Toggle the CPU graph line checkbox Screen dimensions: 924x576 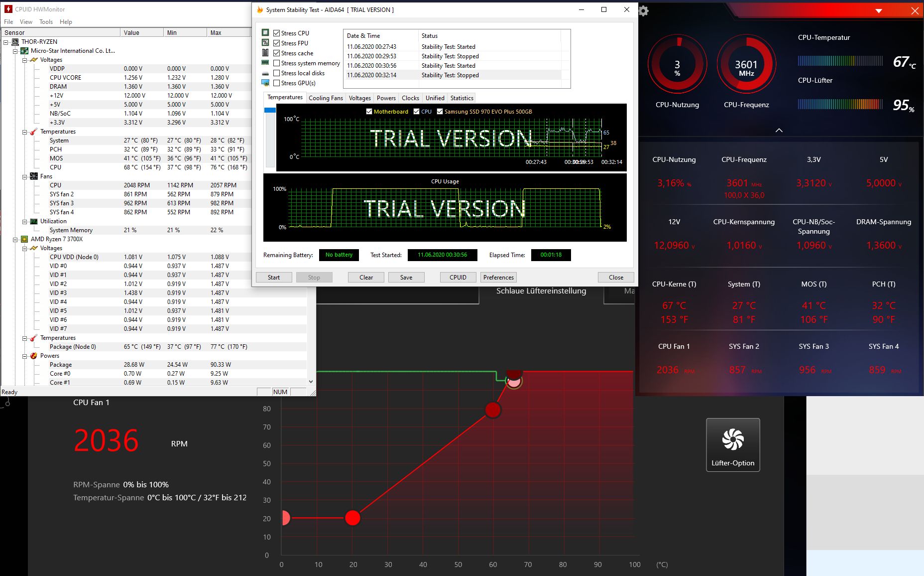tap(416, 112)
